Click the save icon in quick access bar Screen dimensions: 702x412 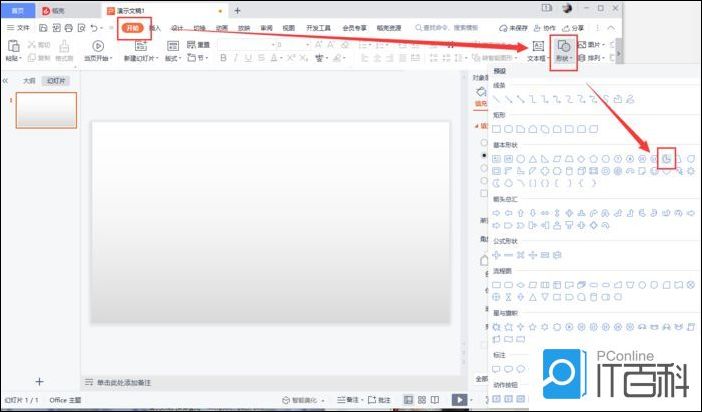pos(43,28)
